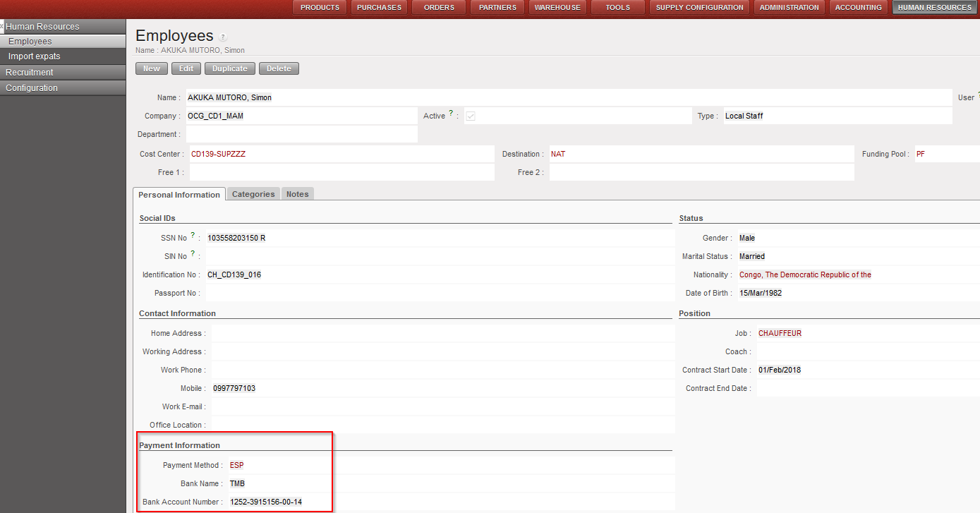This screenshot has height=513, width=980.
Task: Click the help mark beside SSN No
Action: coord(193,236)
